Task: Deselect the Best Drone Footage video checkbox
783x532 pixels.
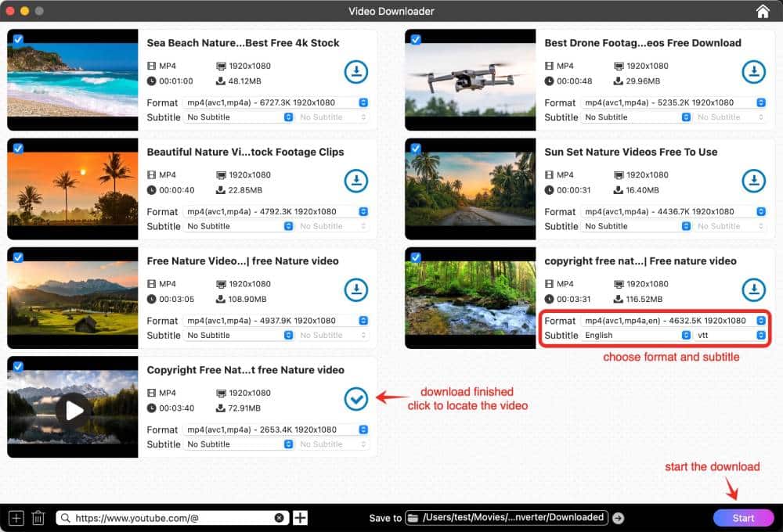Action: click(x=417, y=39)
